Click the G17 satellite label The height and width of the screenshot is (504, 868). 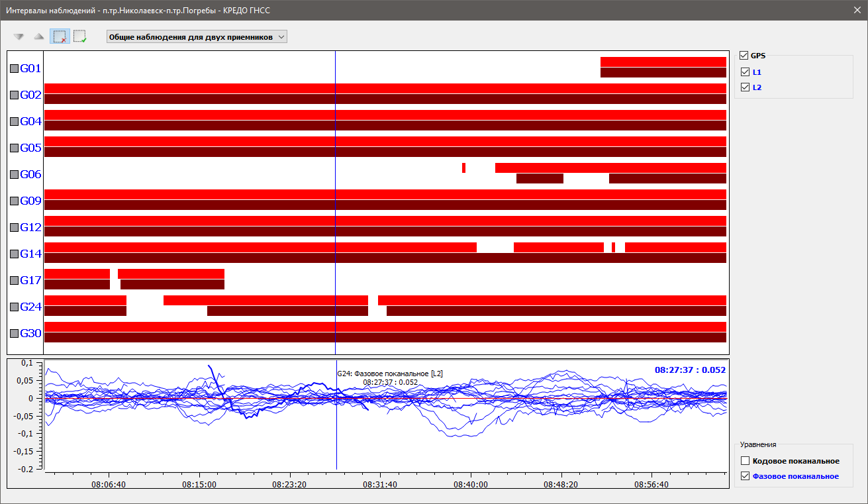coord(30,280)
